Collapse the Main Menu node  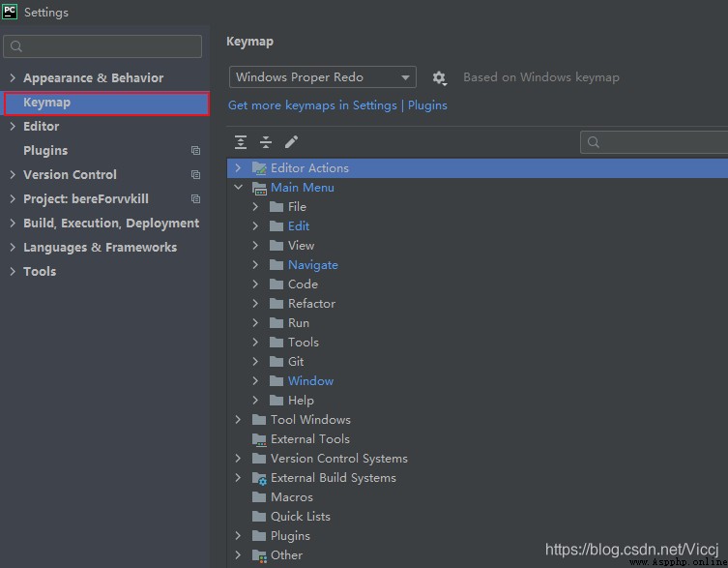(238, 188)
